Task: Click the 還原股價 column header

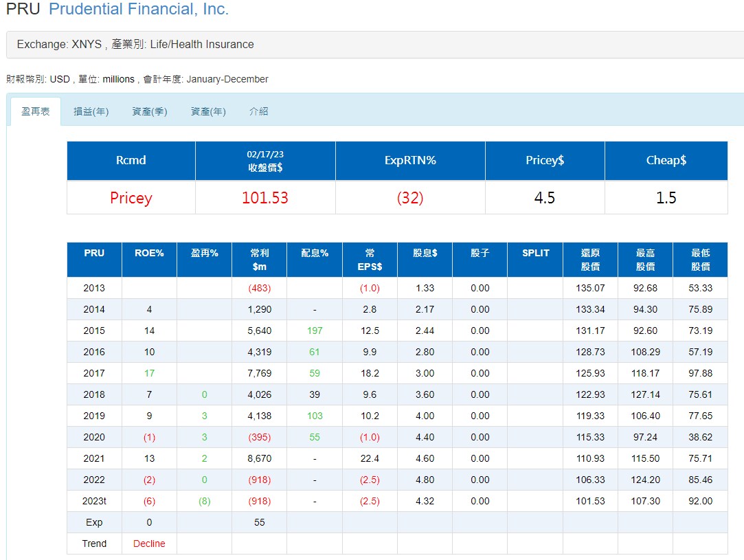Action: 591,260
